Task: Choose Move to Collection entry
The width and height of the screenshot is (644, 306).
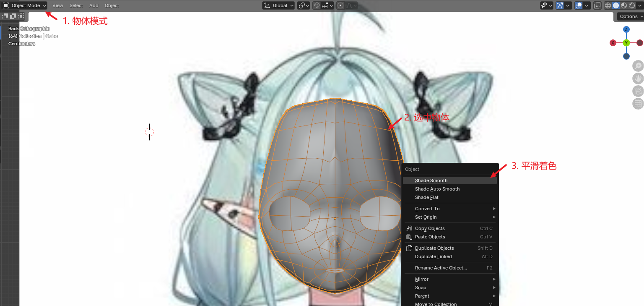Action: pos(449,304)
